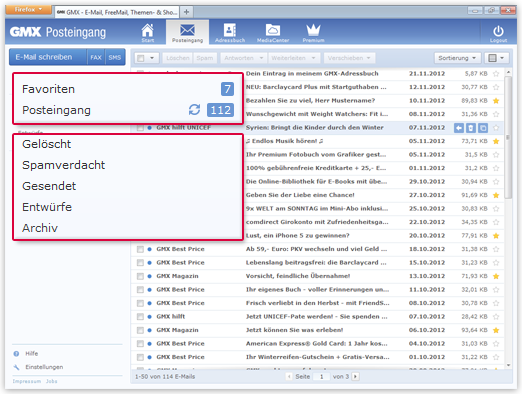Toggle star on 'Bezahlen Sie zu viel' mail
522x394 pixels.
(x=496, y=101)
